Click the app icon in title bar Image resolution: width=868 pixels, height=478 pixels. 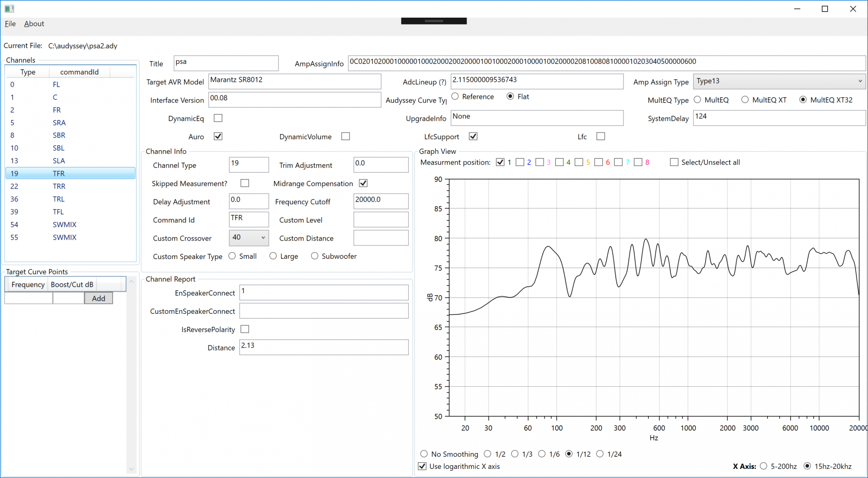[x=9, y=9]
